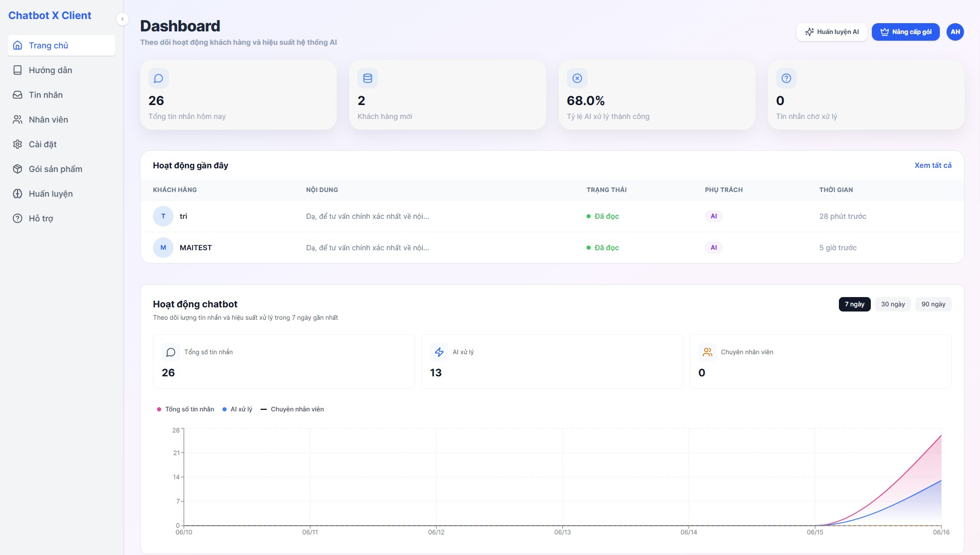The height and width of the screenshot is (555, 980).
Task: Click the TRẠNG THÁI column header
Action: pyautogui.click(x=607, y=190)
